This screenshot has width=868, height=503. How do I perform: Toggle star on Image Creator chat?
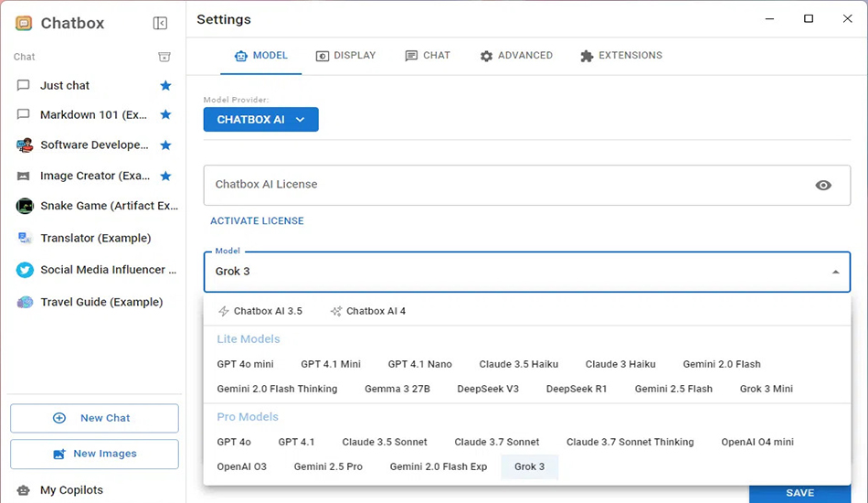[165, 177]
